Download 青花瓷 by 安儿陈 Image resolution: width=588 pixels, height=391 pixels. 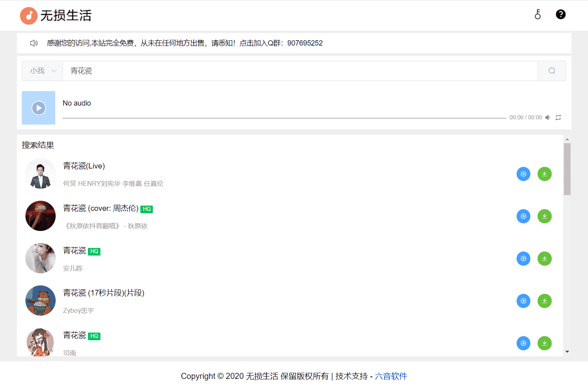tap(544, 259)
